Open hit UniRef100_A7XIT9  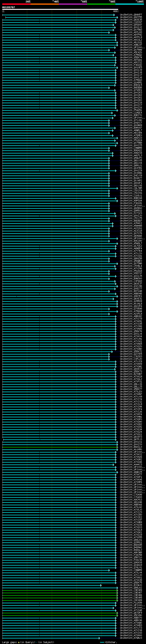pos(131,318)
